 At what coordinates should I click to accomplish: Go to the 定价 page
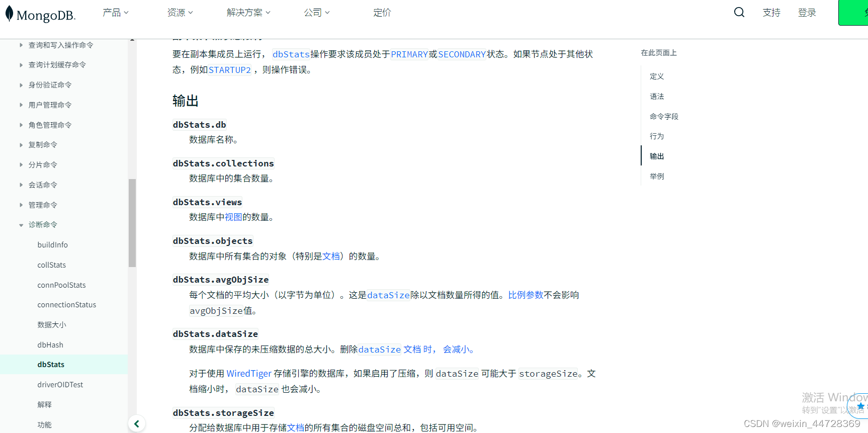pos(382,13)
